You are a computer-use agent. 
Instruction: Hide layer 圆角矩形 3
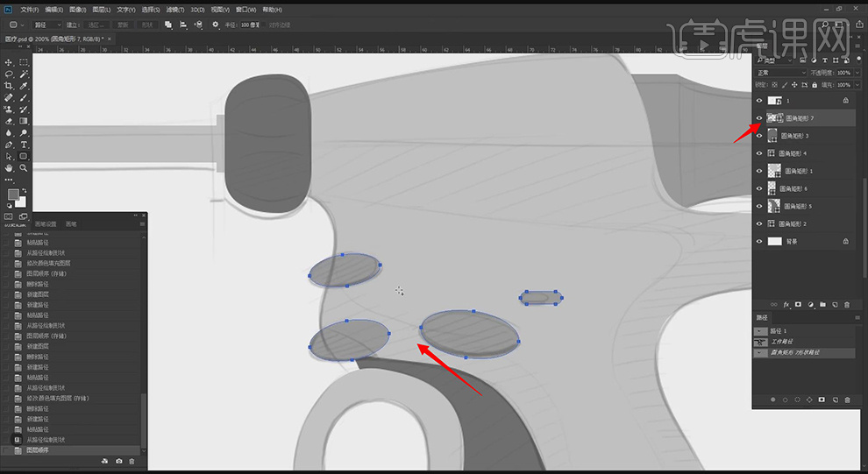[x=759, y=136]
